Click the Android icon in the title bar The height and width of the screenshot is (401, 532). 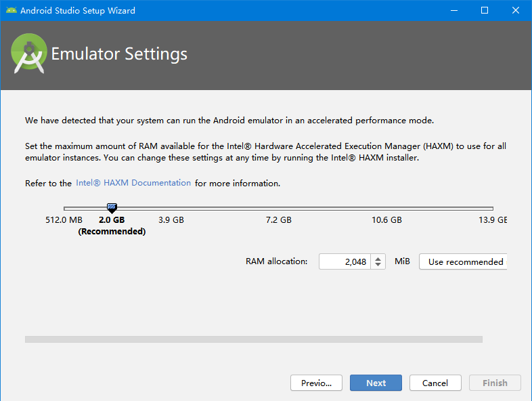(10, 10)
